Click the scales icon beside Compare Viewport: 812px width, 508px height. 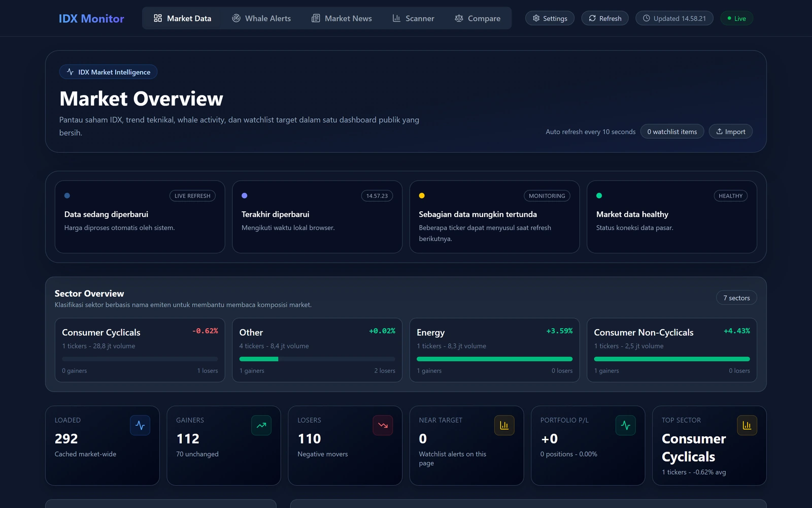point(459,18)
